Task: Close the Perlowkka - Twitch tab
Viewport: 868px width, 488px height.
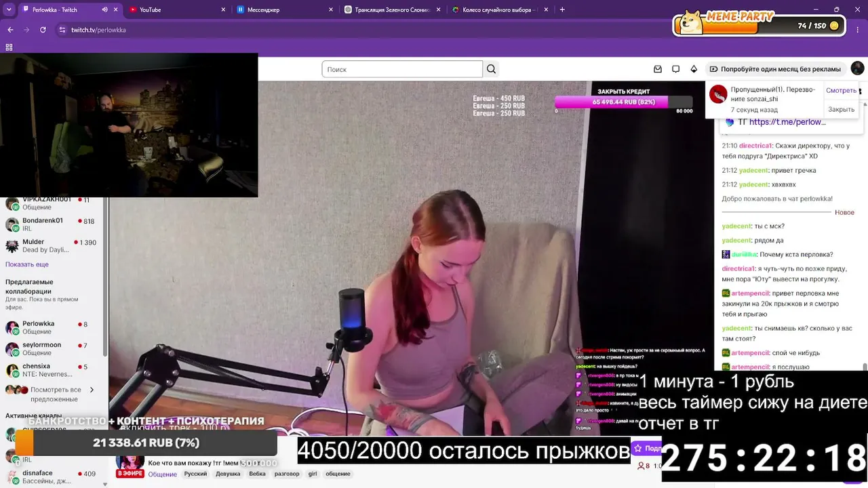Action: click(x=116, y=9)
